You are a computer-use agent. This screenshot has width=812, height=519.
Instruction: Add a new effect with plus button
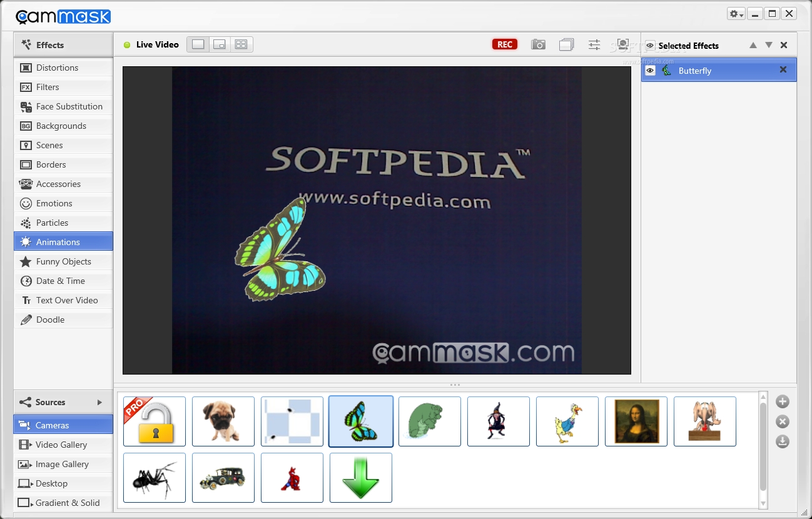coord(783,401)
